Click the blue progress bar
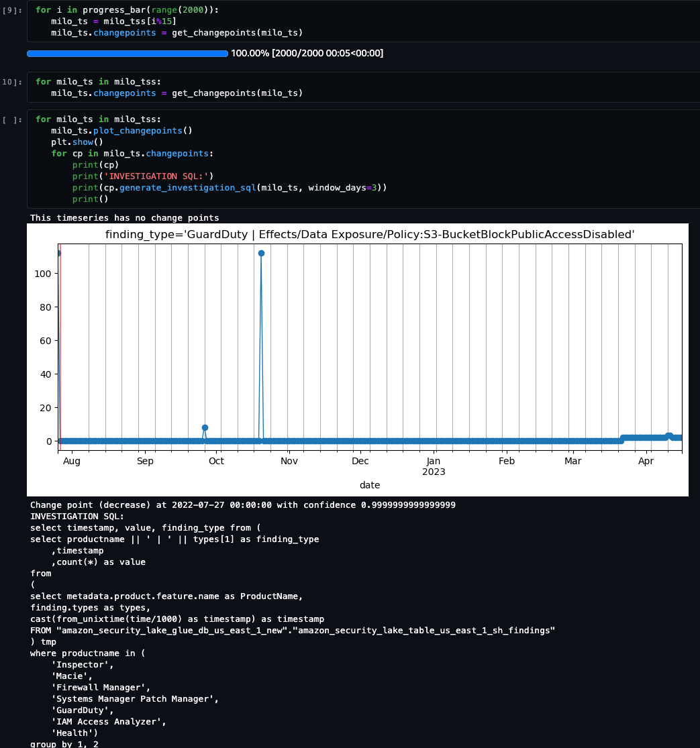The width and height of the screenshot is (700, 748). (126, 53)
